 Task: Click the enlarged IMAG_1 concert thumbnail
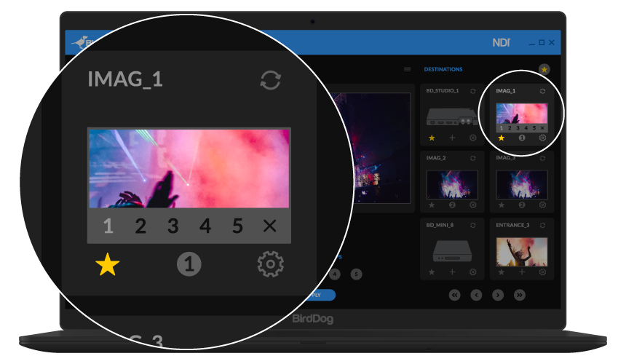pyautogui.click(x=189, y=168)
